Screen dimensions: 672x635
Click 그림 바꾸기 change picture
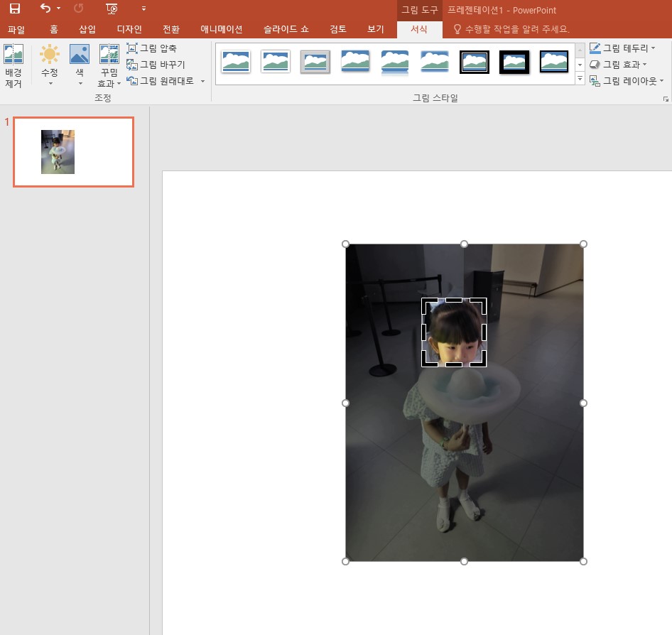coord(156,64)
